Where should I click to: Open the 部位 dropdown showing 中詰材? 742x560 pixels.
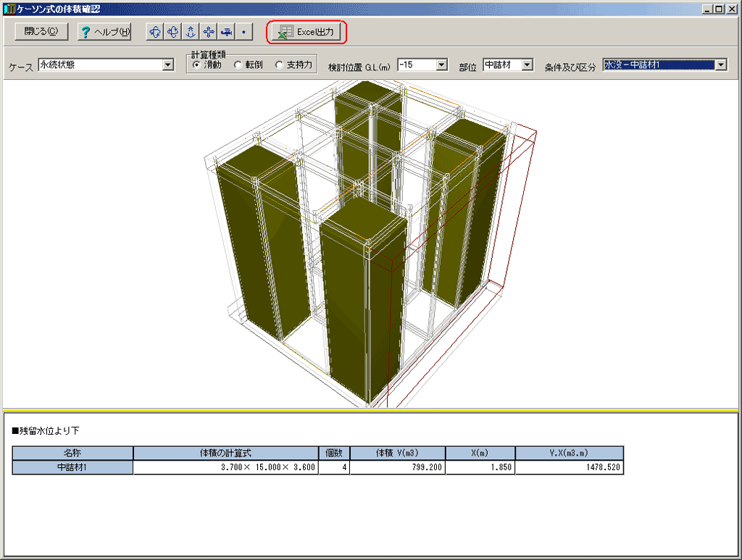(527, 65)
